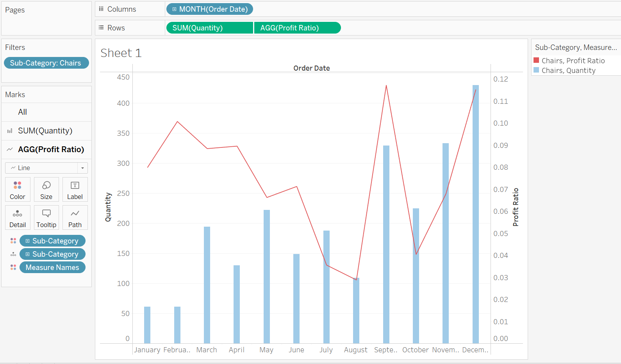Expand the Sub-Category color pill hierarchy

[x=27, y=241]
